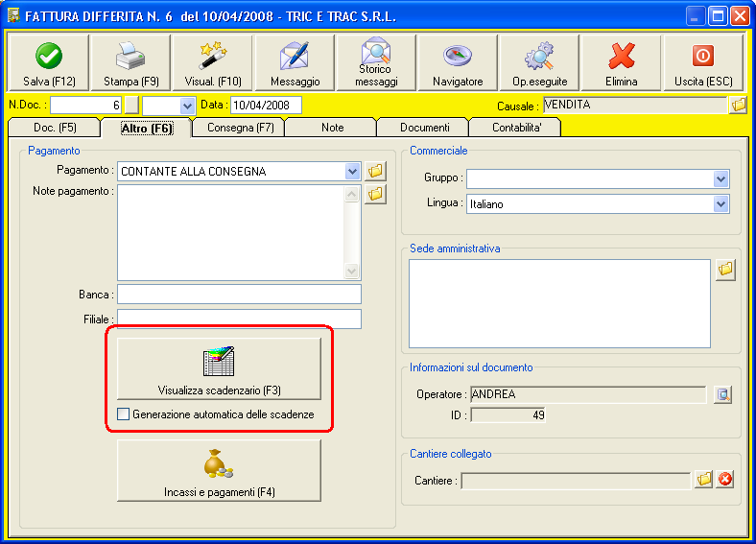Screen dimensions: 756x544
Task: Click the Causale field showing VENDITA
Action: pyautogui.click(x=635, y=105)
